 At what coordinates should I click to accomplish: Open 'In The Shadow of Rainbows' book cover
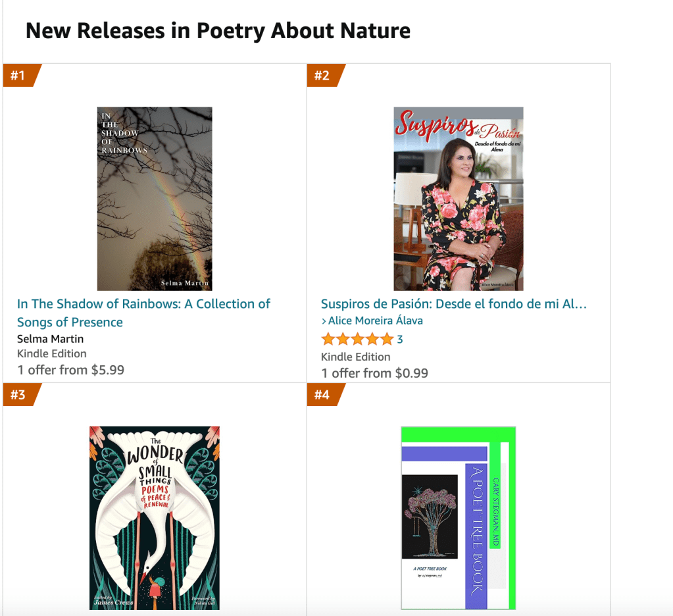point(155,198)
